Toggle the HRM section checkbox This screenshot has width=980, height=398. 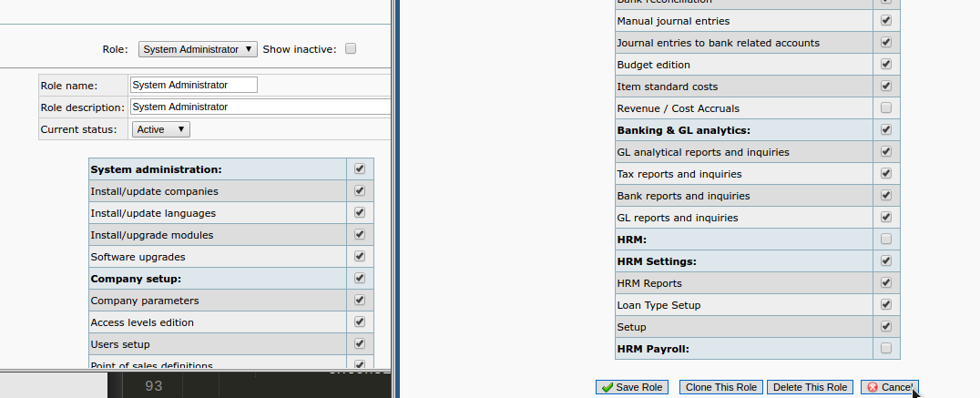(886, 240)
